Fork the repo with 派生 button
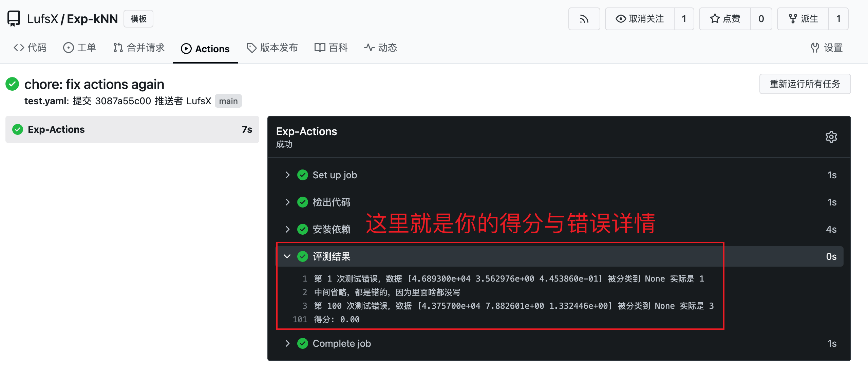 (803, 19)
